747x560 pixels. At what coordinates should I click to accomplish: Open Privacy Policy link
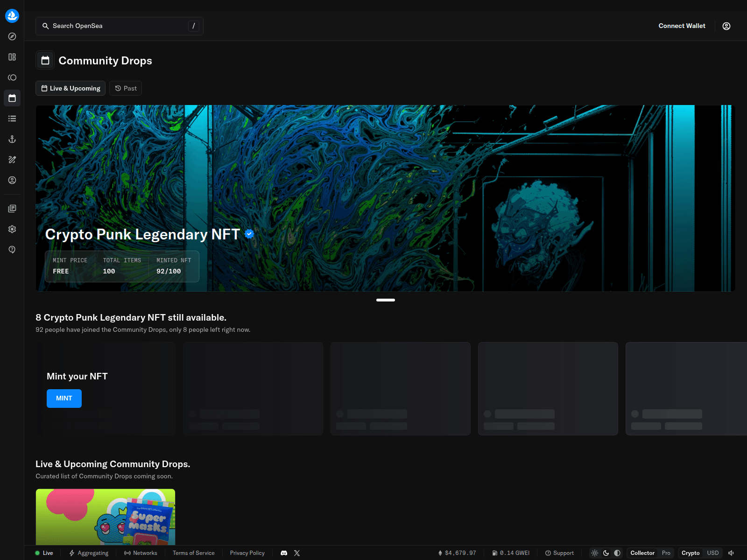point(247,553)
